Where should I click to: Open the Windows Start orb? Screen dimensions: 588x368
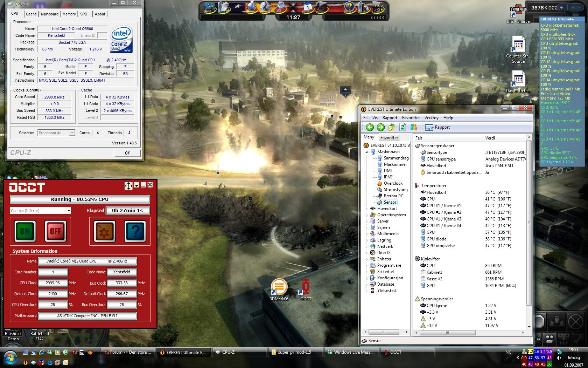pos(10,358)
